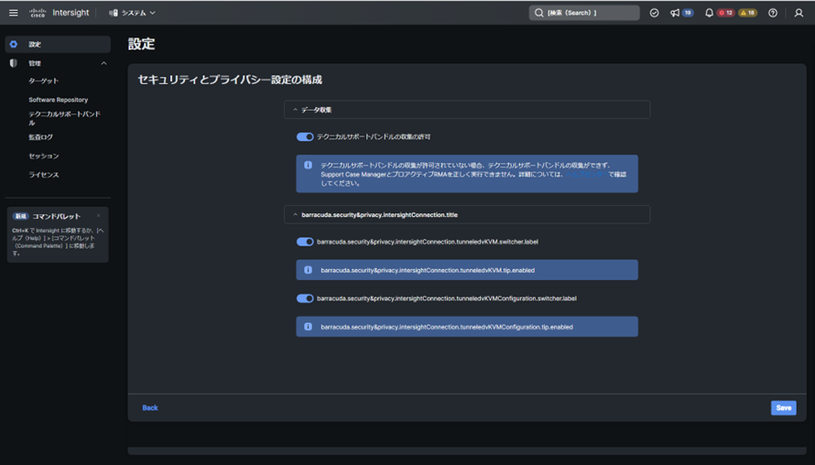This screenshot has height=465, width=815.
Task: Open Software Repository in the sidebar
Action: pos(58,100)
